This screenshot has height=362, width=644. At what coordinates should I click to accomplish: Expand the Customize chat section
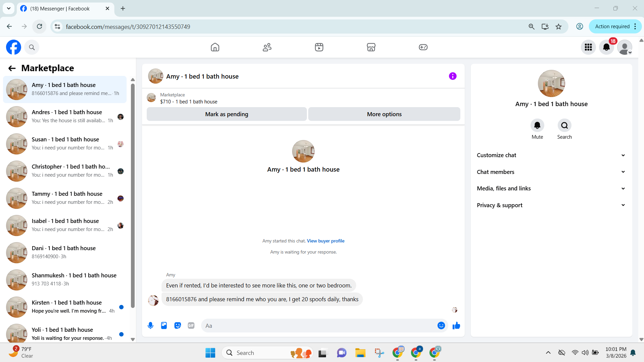(551, 155)
